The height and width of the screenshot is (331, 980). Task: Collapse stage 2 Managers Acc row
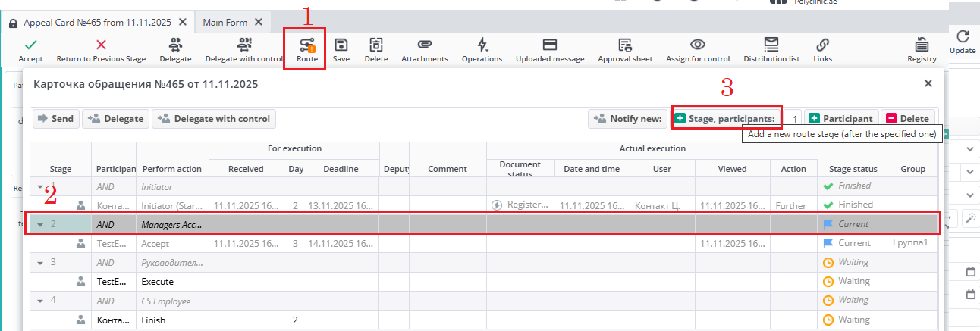(x=40, y=224)
